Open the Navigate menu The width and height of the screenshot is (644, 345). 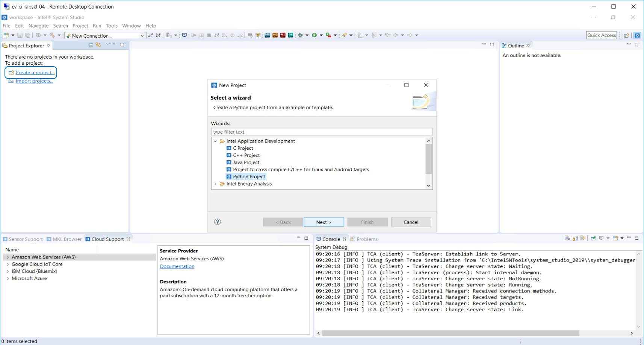tap(38, 26)
